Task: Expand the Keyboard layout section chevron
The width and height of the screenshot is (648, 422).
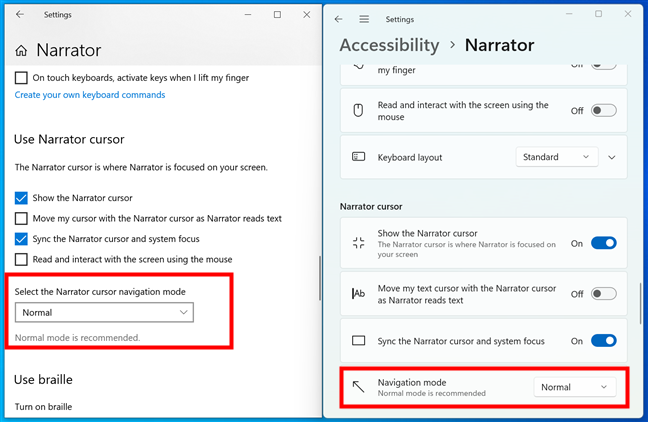Action: click(x=612, y=157)
